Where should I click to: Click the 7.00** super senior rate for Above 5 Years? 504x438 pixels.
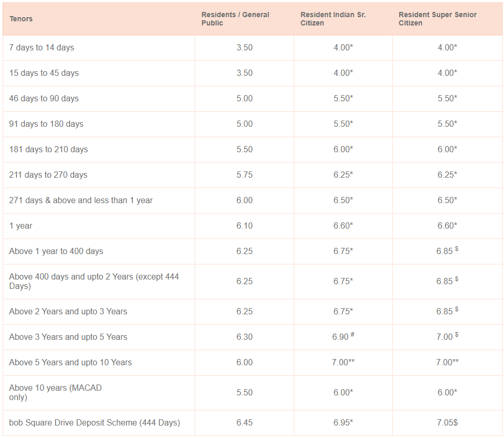point(447,362)
